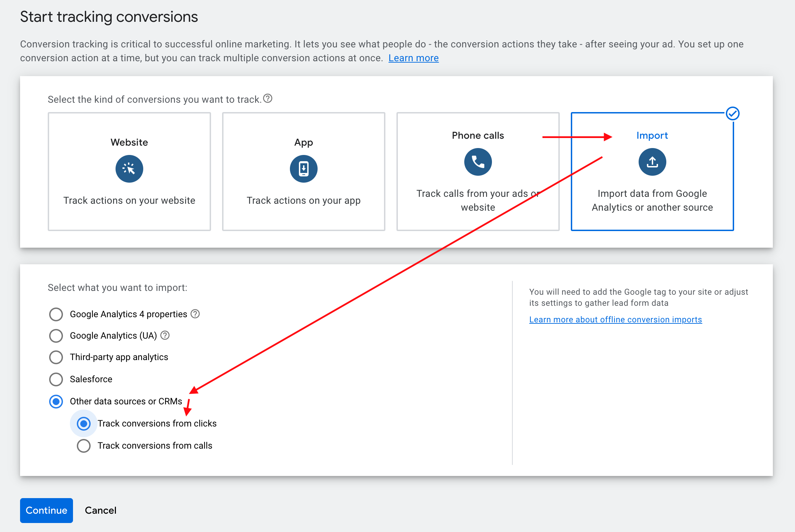Click the Cancel button
The image size is (795, 532).
pos(101,510)
